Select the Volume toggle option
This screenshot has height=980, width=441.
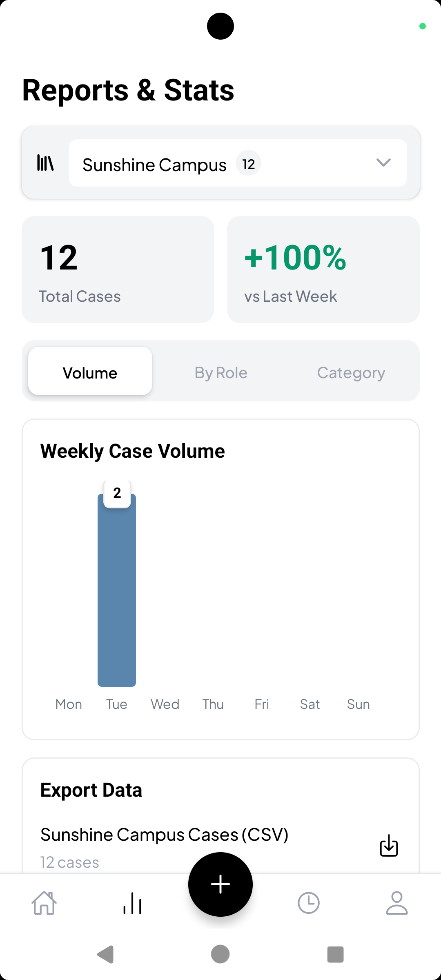[x=90, y=372]
